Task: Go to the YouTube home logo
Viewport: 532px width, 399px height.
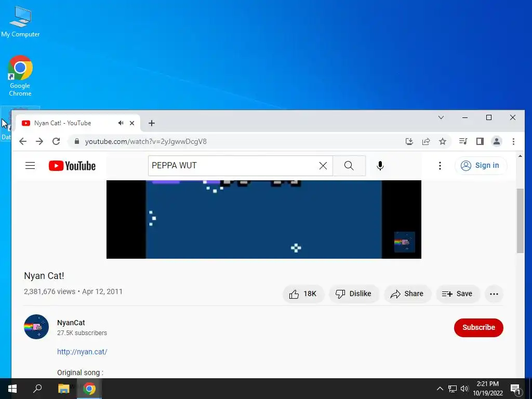Action: 72,166
